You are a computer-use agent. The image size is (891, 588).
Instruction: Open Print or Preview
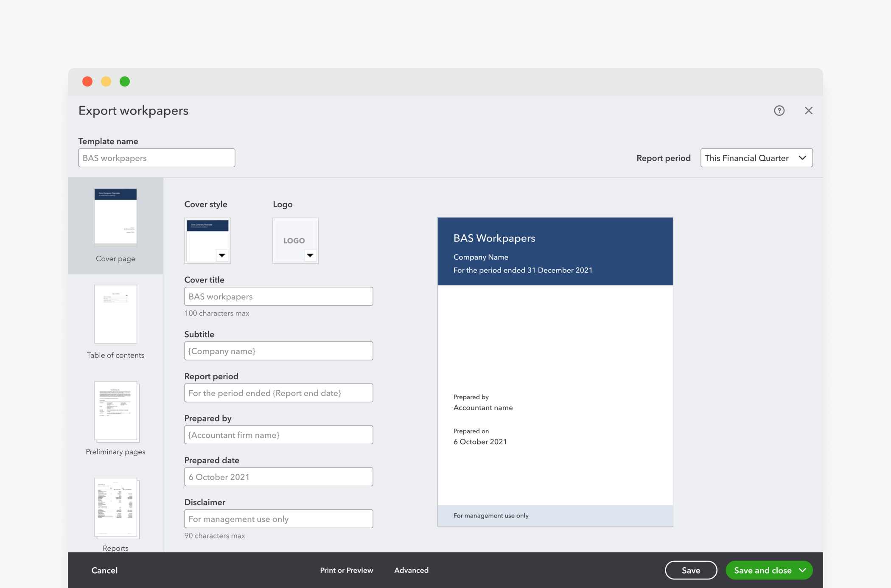click(346, 570)
